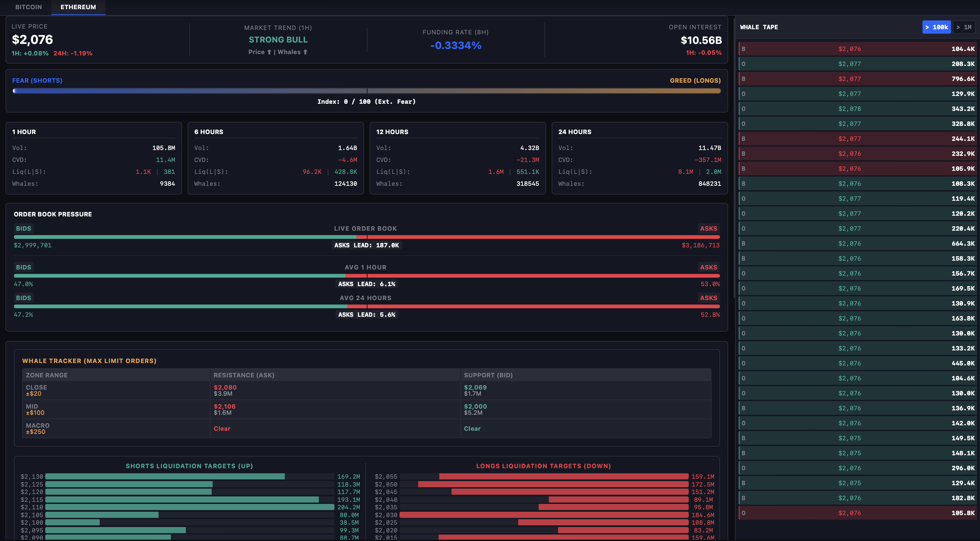Toggle the > 1M whale tape filter
The height and width of the screenshot is (541, 980).
click(964, 27)
